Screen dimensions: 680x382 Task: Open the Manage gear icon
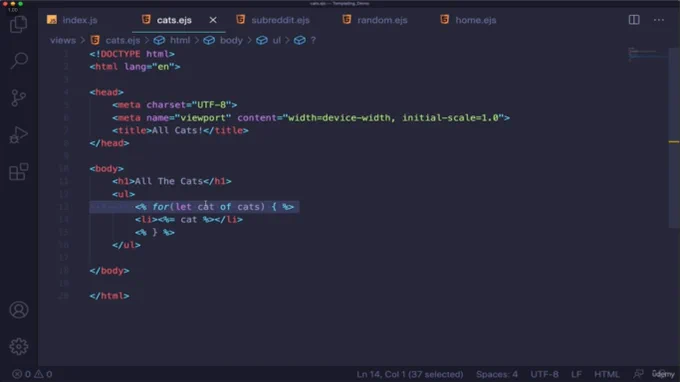click(x=19, y=346)
